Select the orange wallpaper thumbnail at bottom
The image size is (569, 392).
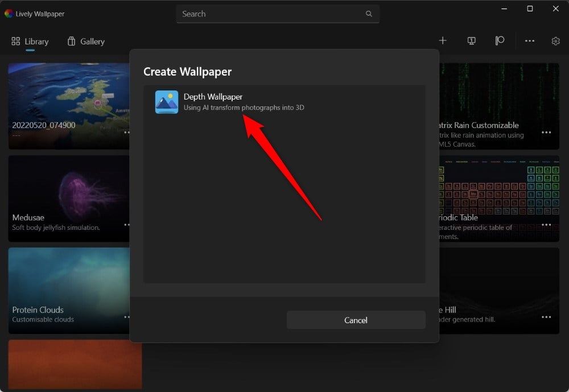75,365
